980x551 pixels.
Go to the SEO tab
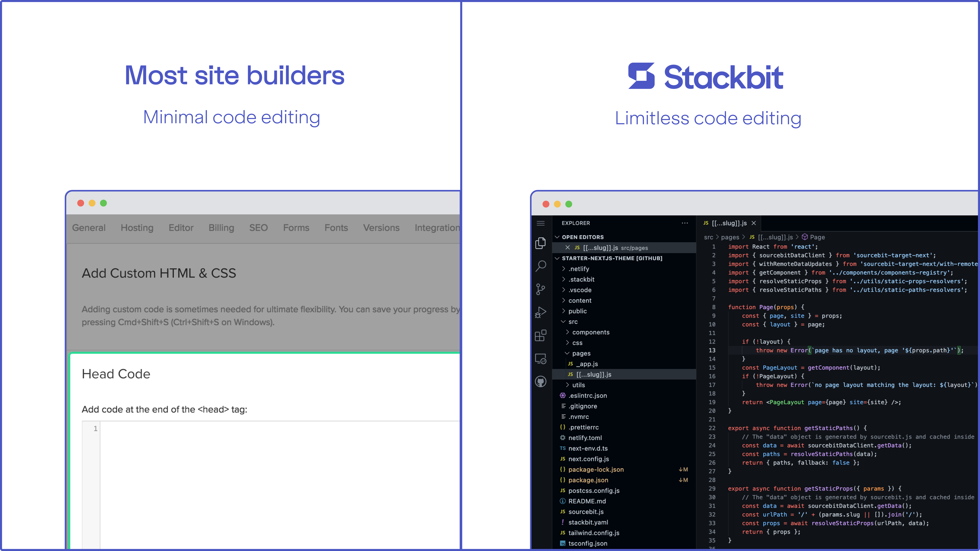(259, 228)
